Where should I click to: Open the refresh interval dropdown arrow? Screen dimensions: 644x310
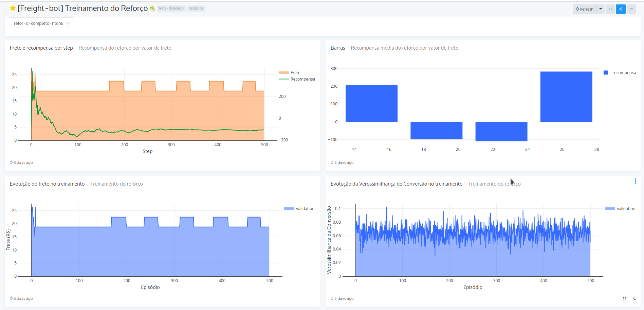point(601,9)
